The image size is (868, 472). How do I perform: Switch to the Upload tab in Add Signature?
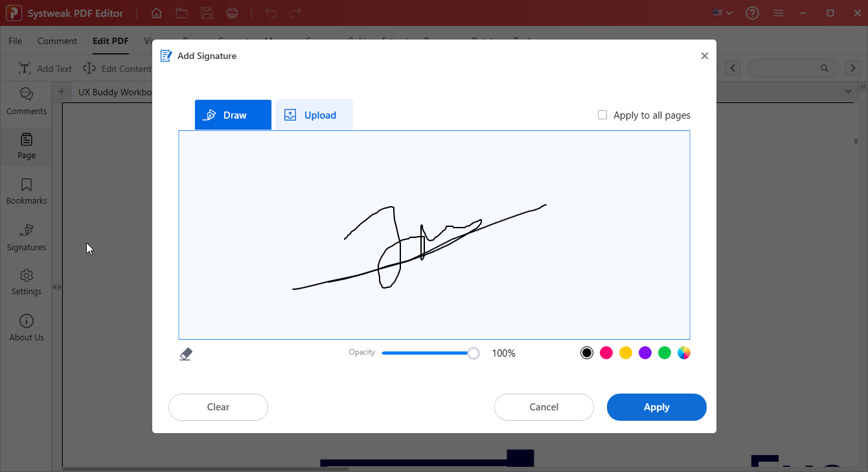pyautogui.click(x=314, y=115)
